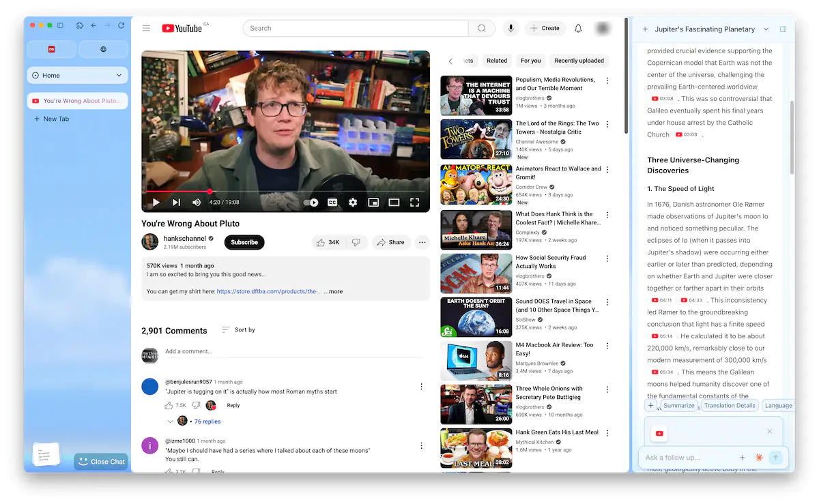
Task: Reload the current page
Action: [x=121, y=25]
